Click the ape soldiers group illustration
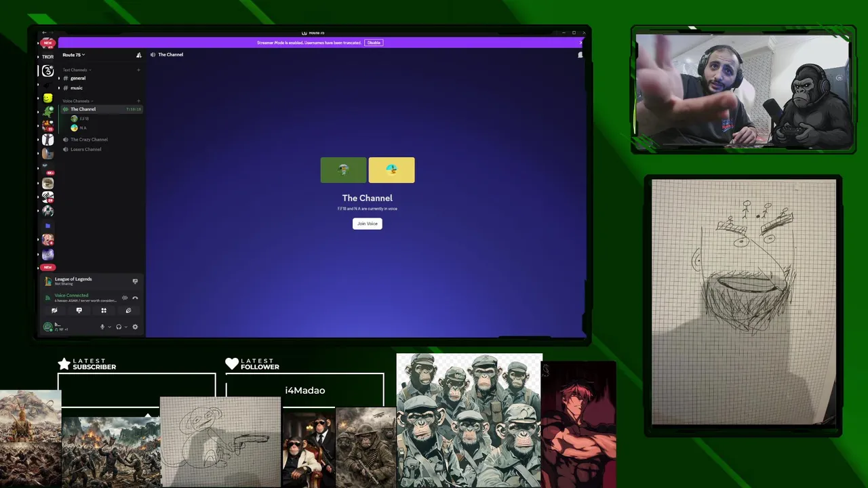The height and width of the screenshot is (488, 868). (469, 420)
